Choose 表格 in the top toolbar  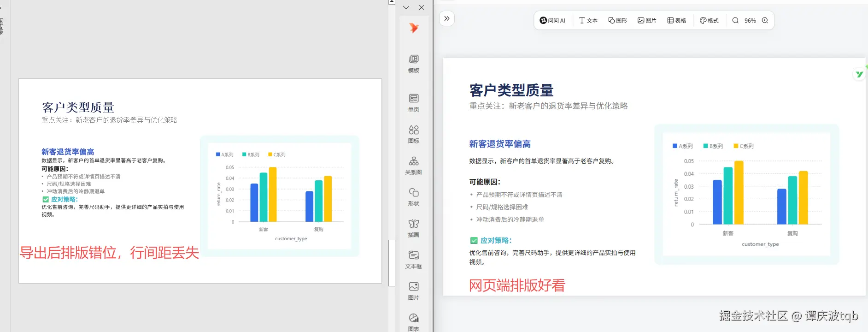click(677, 20)
